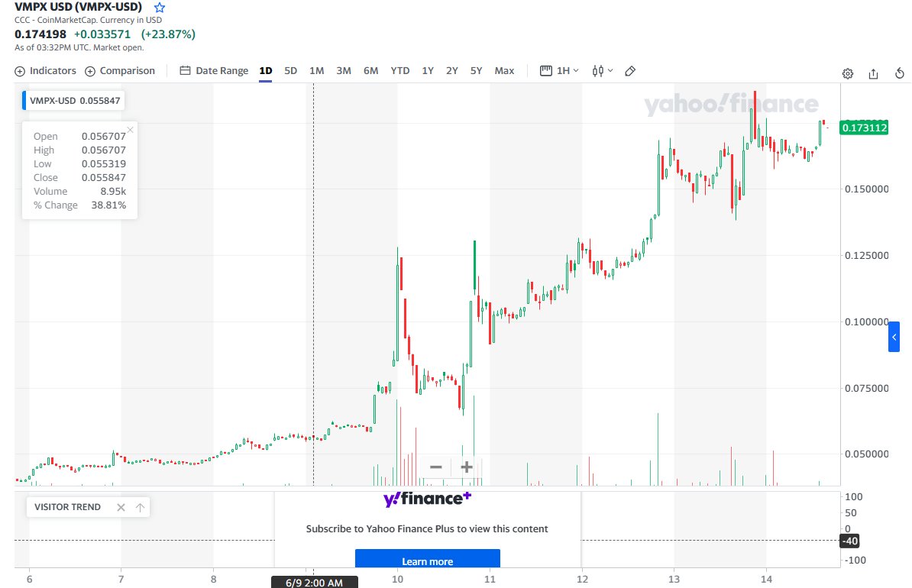Open the Indicators menu
Image resolution: width=912 pixels, height=588 pixels.
[x=45, y=71]
